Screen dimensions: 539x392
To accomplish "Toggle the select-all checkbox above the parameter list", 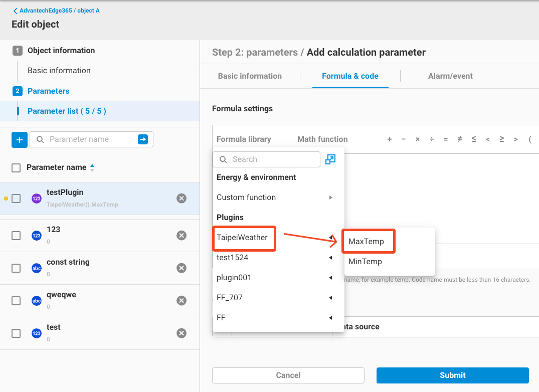I will pyautogui.click(x=16, y=167).
